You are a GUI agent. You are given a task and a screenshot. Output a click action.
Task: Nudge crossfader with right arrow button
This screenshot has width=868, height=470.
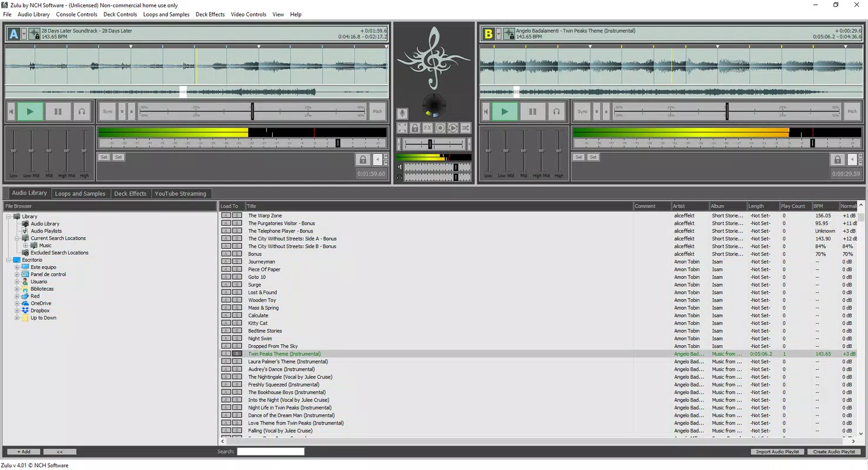468,144
